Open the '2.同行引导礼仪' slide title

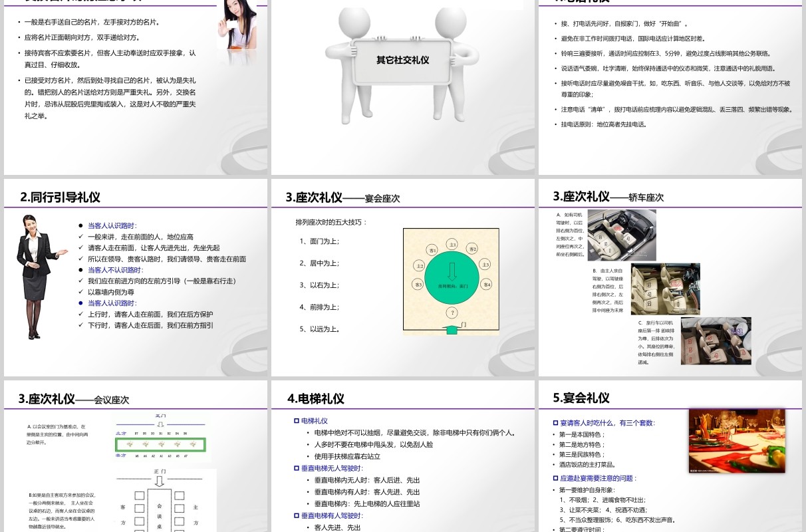click(x=61, y=197)
